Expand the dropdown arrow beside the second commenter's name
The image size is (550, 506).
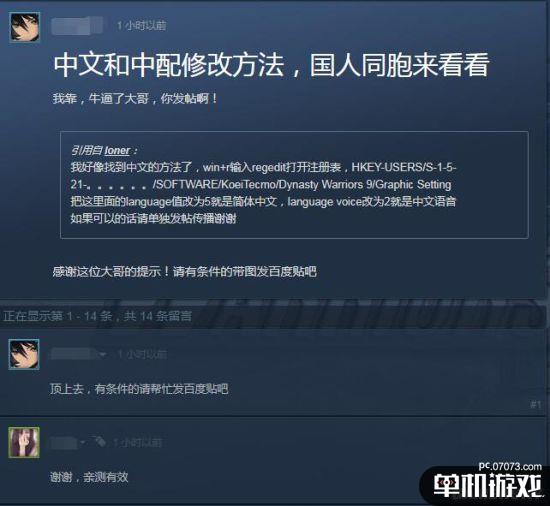tap(83, 443)
